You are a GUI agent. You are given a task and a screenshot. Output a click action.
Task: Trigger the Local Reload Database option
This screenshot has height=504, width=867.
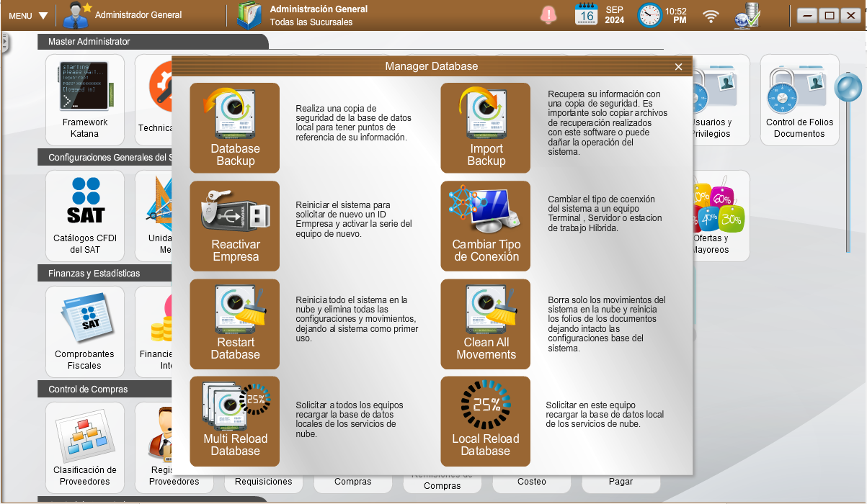pos(485,421)
